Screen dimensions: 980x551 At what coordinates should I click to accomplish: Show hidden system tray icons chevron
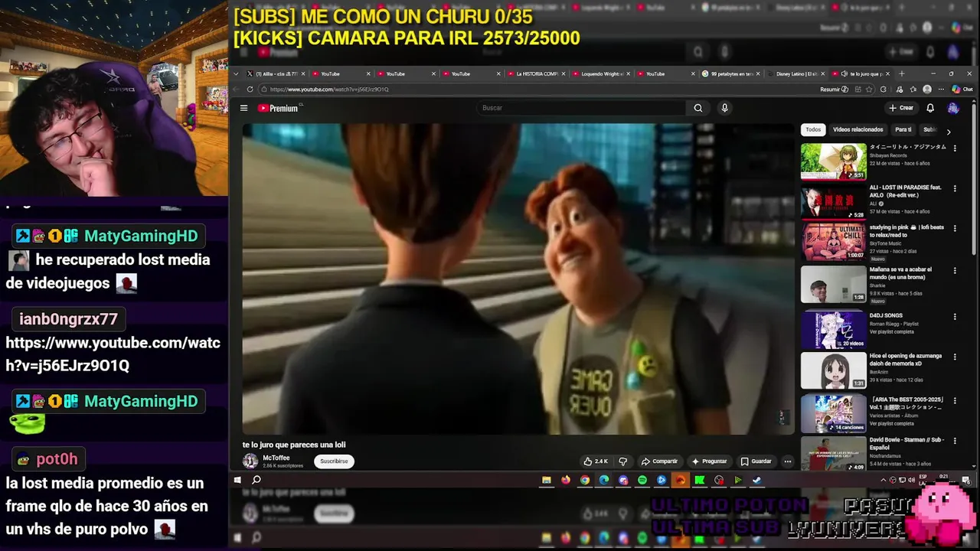tap(884, 480)
